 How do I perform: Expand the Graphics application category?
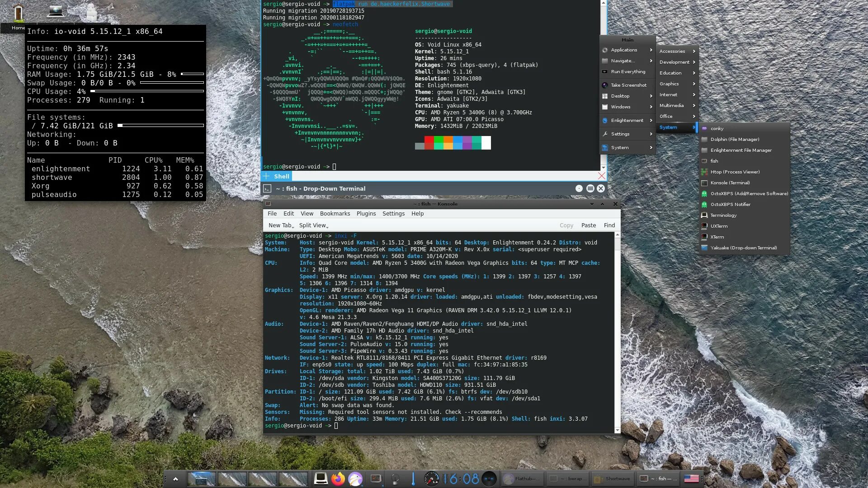[x=677, y=84]
